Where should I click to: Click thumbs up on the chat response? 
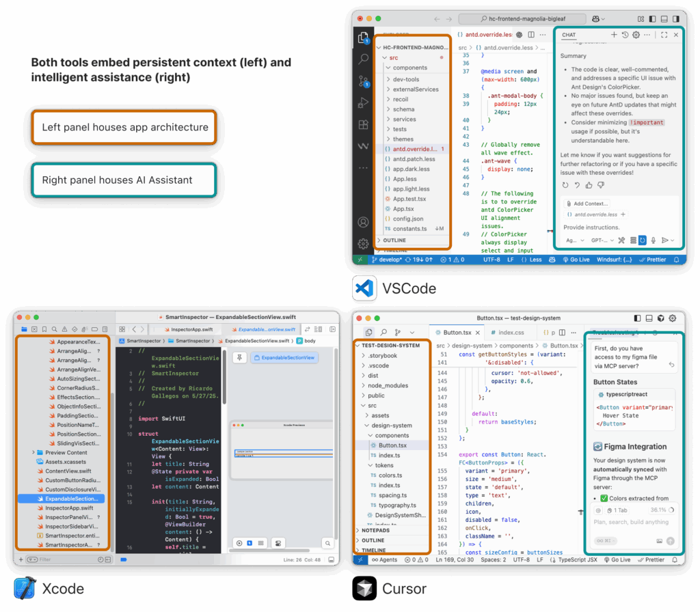pos(589,185)
